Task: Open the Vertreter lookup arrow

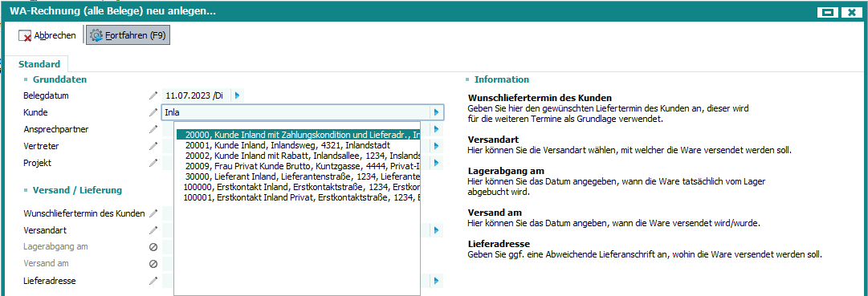Action: coord(437,147)
